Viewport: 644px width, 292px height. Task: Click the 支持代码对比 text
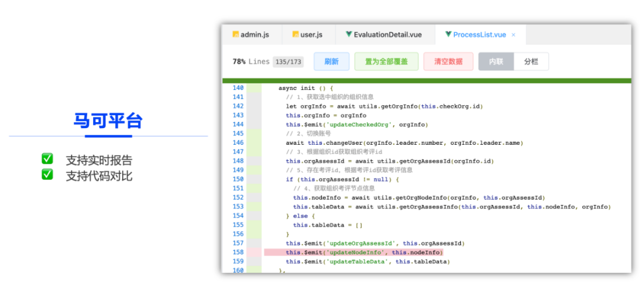click(99, 176)
